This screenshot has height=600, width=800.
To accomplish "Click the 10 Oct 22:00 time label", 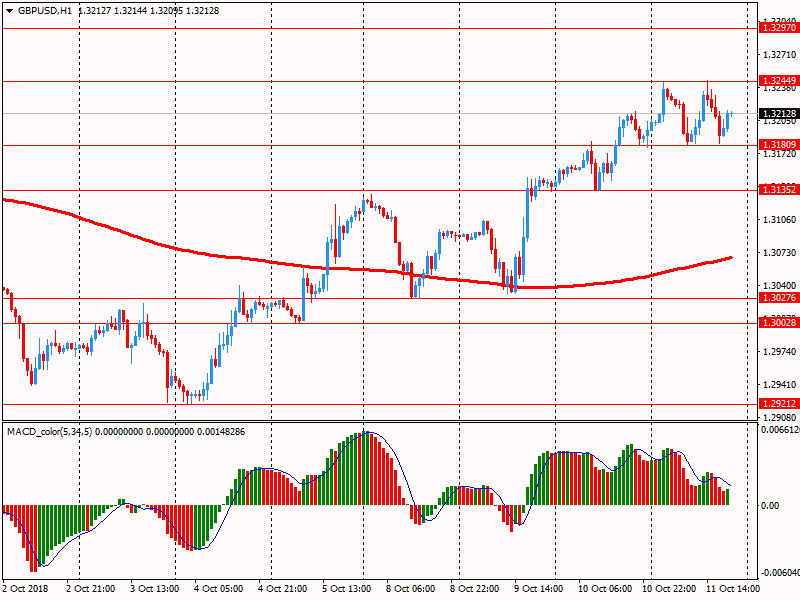I will coord(669,588).
